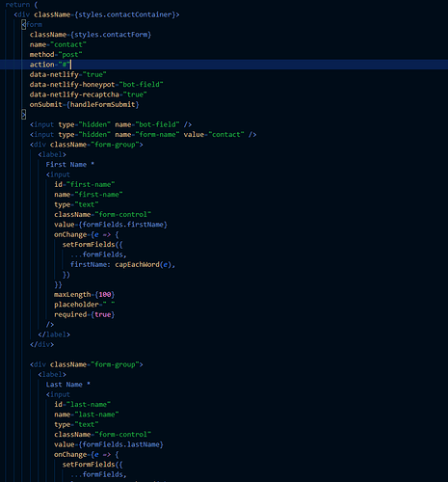448x482 pixels.
Task: Click the <input tag below 'Last Name *'
Action: pyautogui.click(x=58, y=394)
